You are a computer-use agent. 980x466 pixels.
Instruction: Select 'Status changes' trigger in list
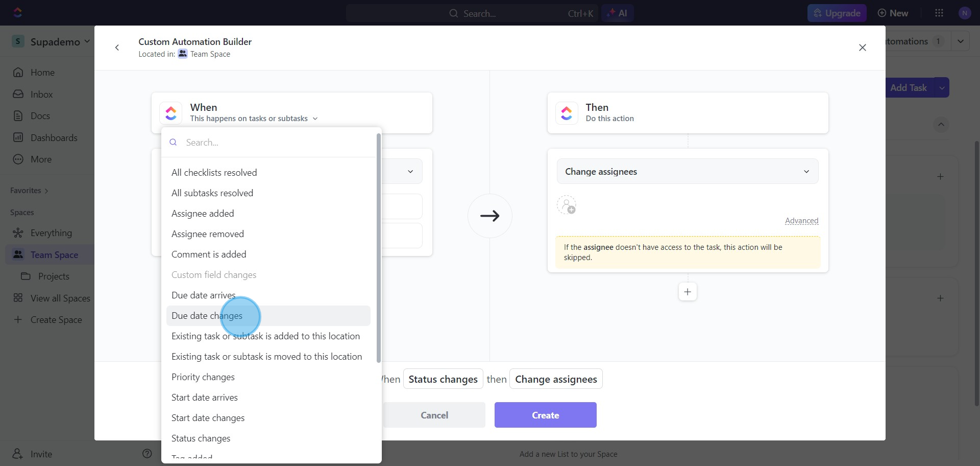click(268, 438)
